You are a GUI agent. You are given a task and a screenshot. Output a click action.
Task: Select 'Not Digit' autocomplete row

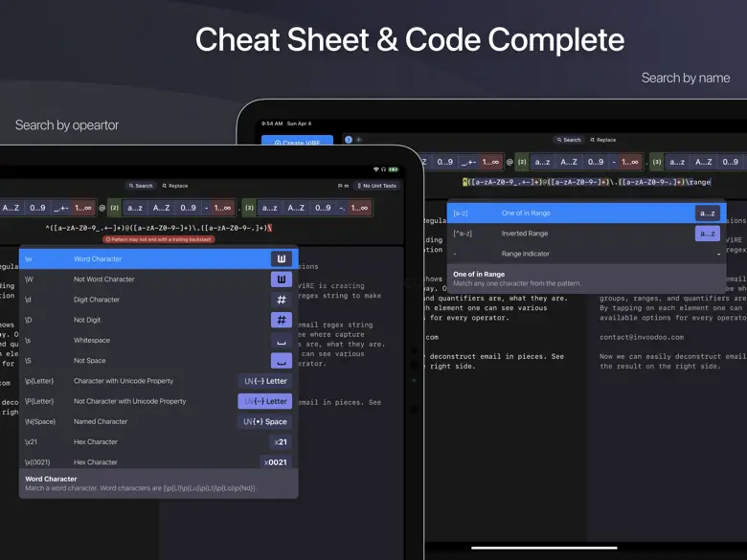tap(159, 320)
